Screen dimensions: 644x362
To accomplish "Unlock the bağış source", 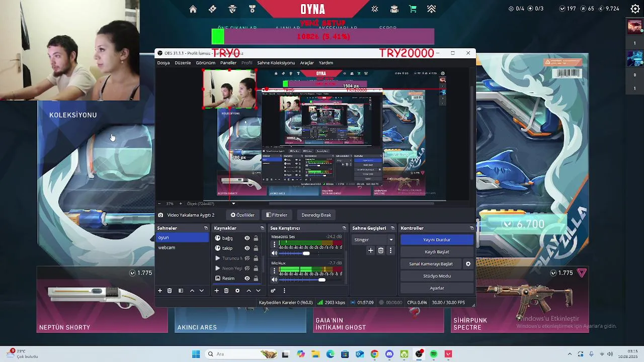I will [256, 238].
